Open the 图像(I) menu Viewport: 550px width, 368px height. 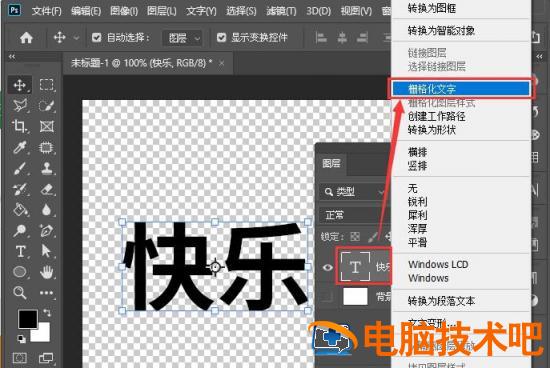pos(124,11)
